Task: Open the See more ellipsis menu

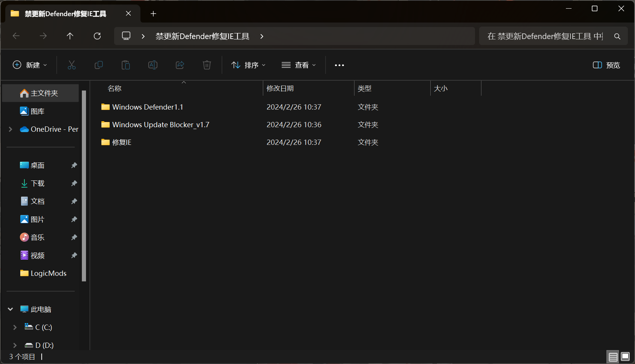Action: 339,65
